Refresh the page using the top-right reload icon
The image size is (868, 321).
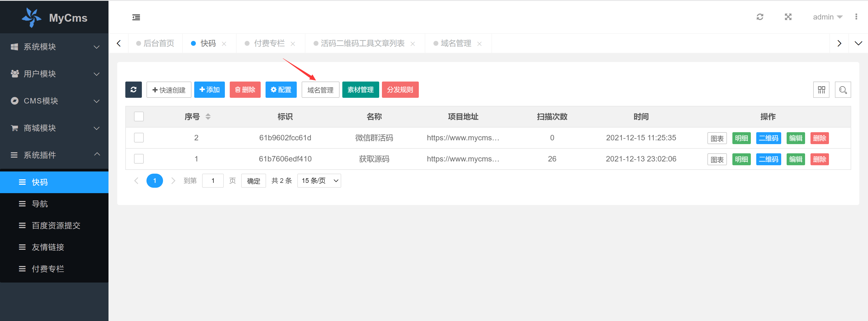[760, 17]
